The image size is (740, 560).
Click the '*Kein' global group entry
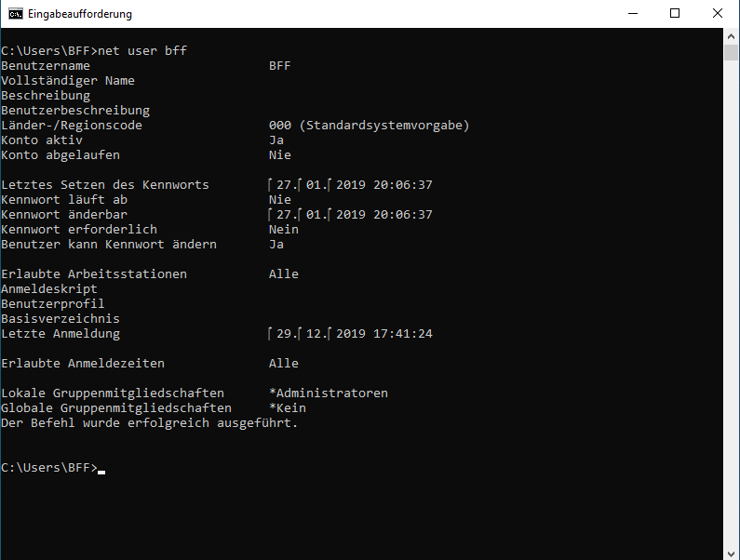pos(288,407)
